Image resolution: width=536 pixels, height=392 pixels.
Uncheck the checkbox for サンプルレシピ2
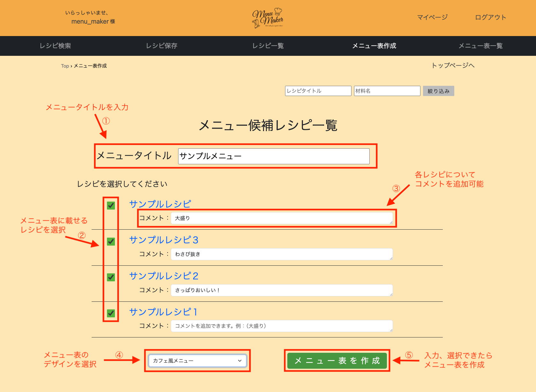click(x=111, y=277)
